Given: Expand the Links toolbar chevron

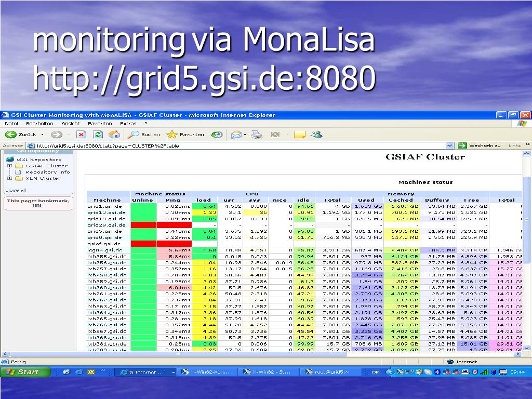Looking at the screenshot, I should click(x=528, y=144).
